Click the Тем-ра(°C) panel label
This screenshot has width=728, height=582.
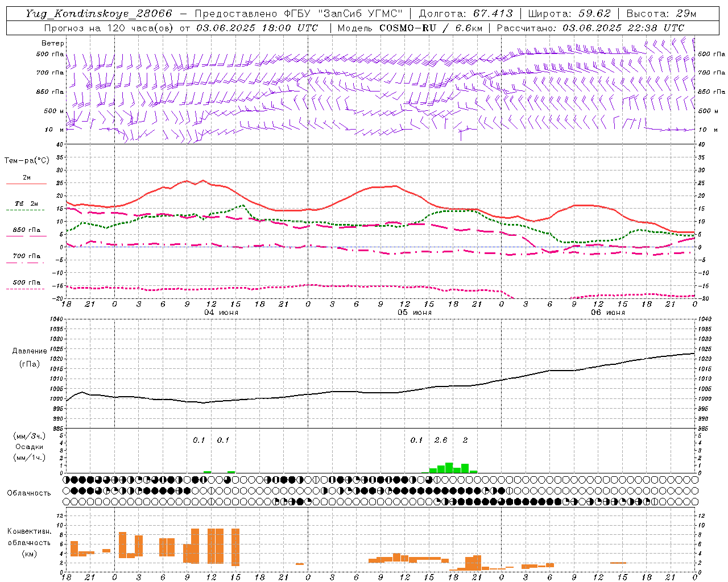coord(27,161)
